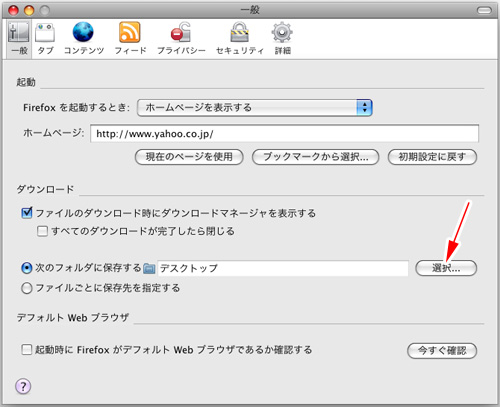
Task: Select 次のフォルダに保存する radio button
Action: click(x=27, y=268)
